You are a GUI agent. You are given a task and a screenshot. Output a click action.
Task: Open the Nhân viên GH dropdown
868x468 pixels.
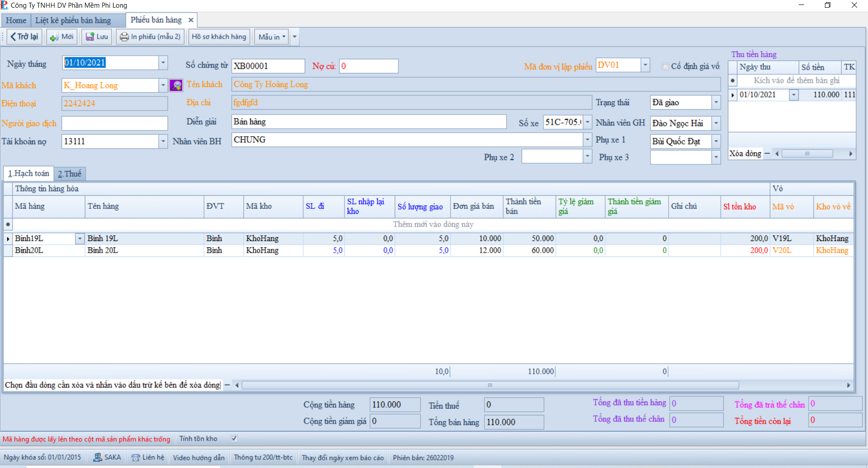coord(716,123)
